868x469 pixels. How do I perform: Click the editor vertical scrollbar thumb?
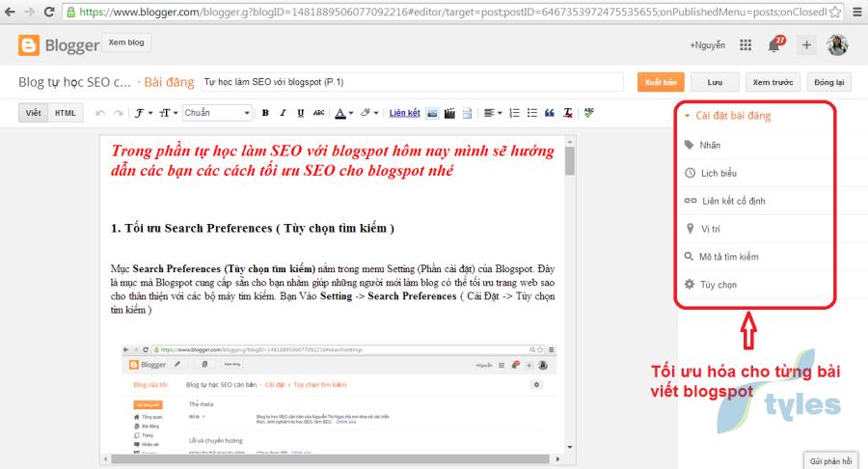tap(570, 161)
